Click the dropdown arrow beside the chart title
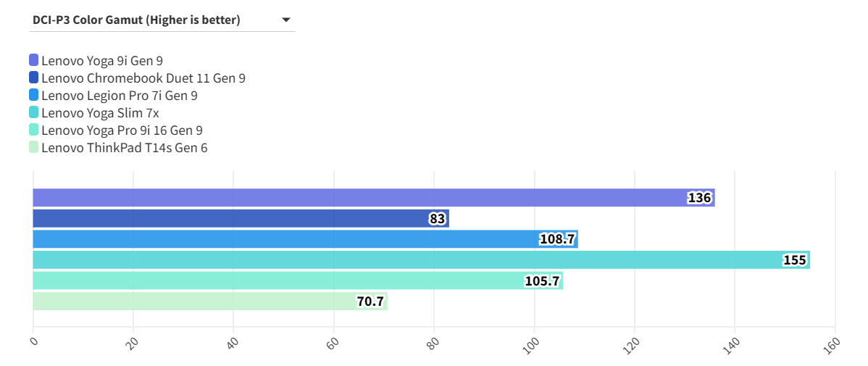The width and height of the screenshot is (868, 366). tap(285, 20)
